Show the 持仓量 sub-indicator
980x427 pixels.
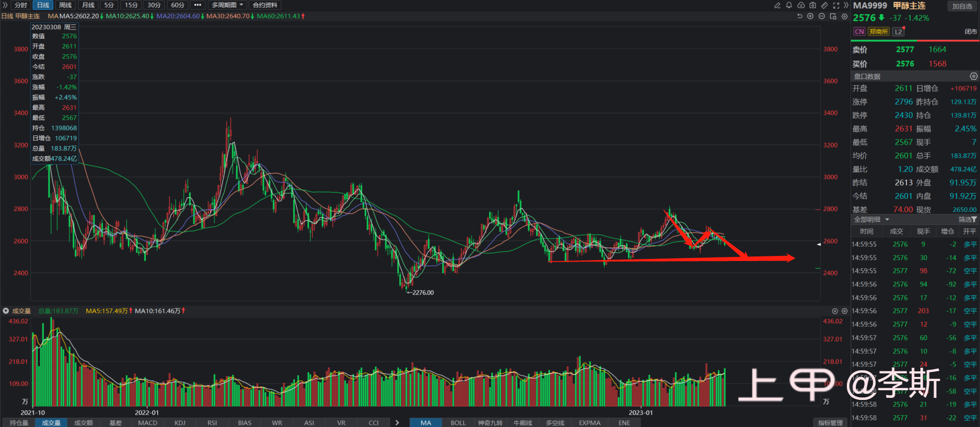[19, 423]
